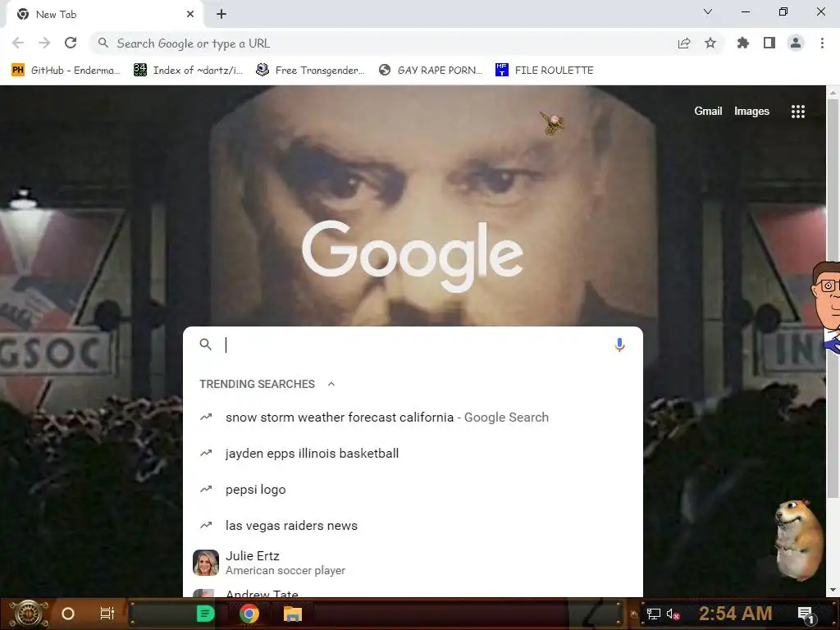Click the scrollbar down arrow
Viewport: 840px width, 630px height.
point(833,590)
